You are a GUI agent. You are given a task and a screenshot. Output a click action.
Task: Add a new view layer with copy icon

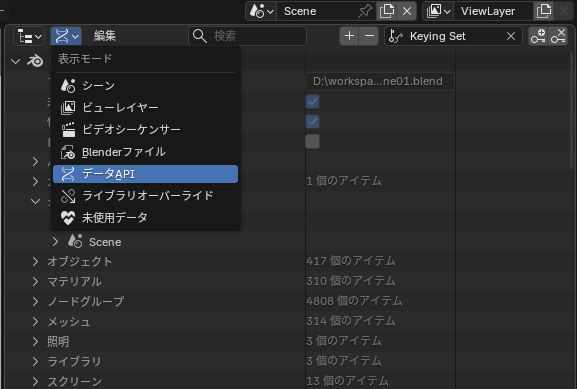click(544, 11)
